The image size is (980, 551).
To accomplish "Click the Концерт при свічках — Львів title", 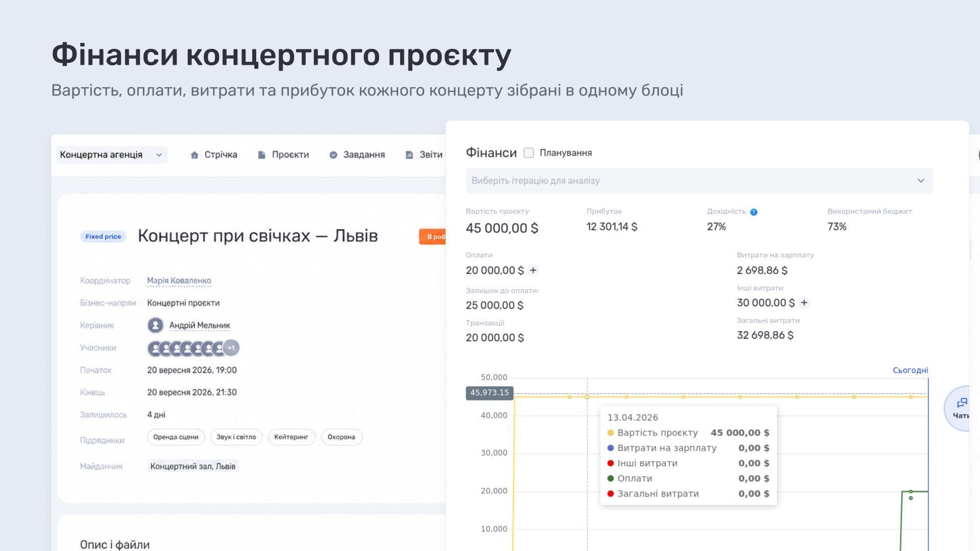I will tap(258, 236).
